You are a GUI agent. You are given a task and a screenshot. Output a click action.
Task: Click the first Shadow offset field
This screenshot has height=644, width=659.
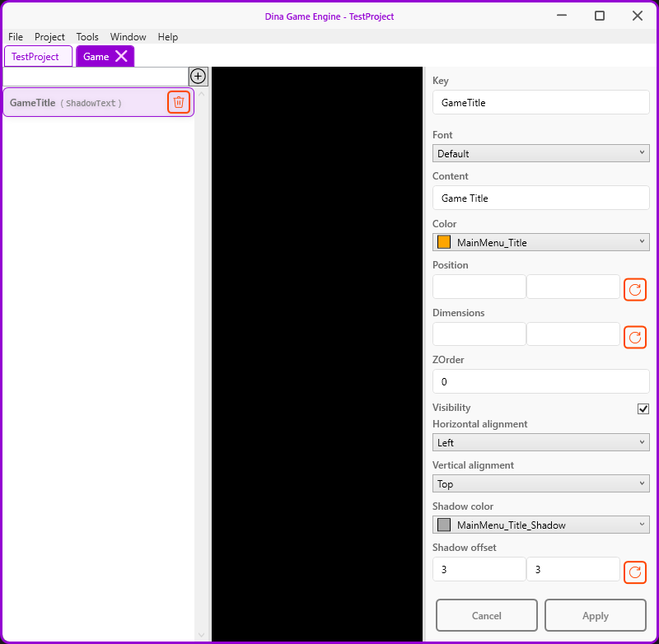479,569
